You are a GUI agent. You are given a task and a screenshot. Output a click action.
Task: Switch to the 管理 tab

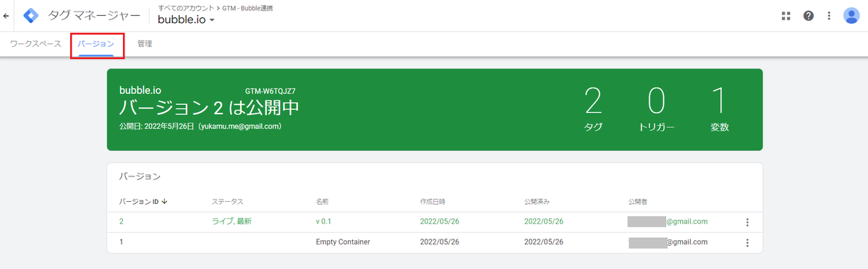click(145, 43)
